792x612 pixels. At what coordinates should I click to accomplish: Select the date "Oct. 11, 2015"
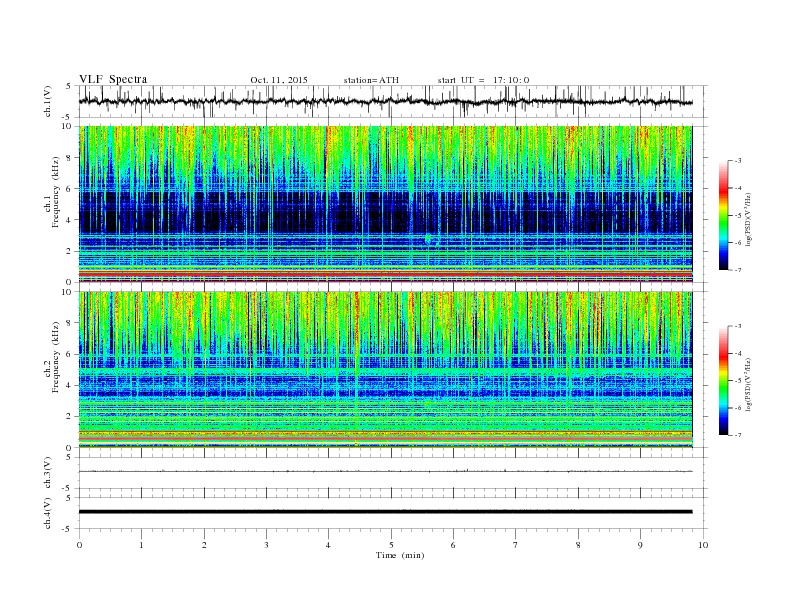(x=279, y=80)
